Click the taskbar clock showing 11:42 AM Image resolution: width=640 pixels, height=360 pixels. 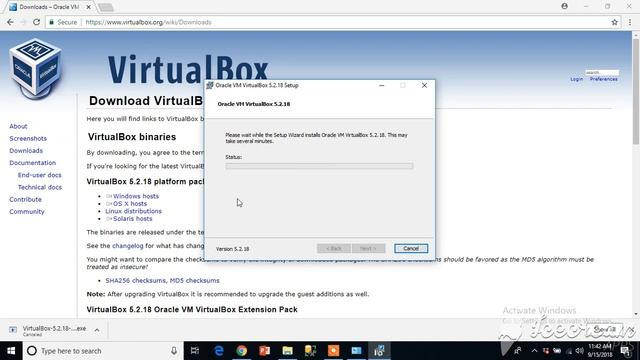coord(600,351)
